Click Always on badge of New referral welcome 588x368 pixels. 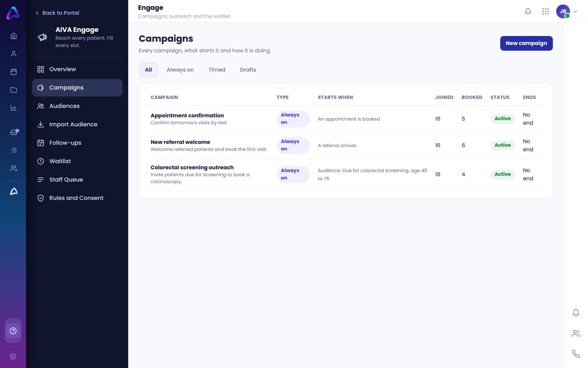click(x=293, y=145)
